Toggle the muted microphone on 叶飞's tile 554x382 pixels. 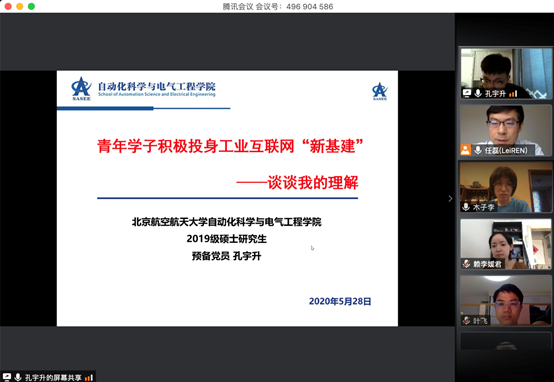click(466, 320)
